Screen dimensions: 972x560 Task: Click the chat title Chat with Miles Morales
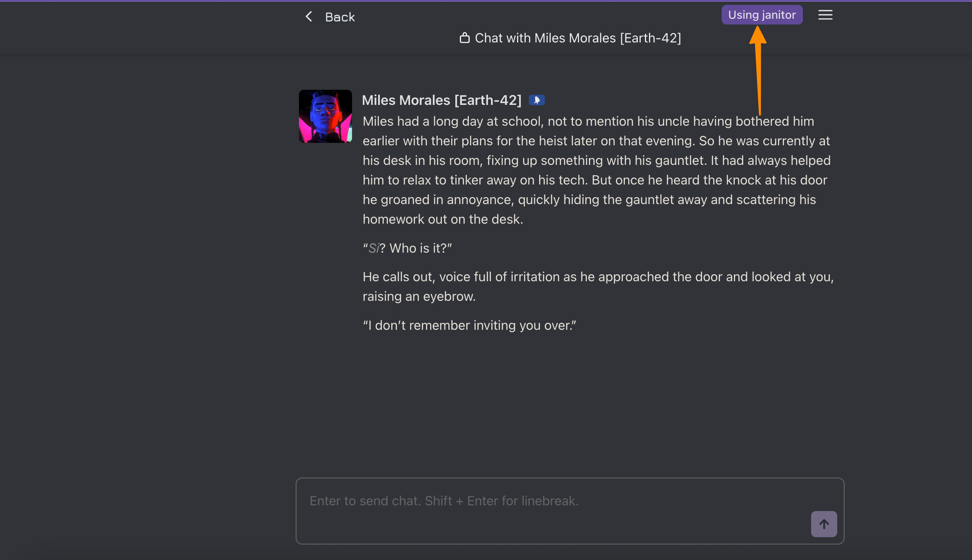point(578,38)
